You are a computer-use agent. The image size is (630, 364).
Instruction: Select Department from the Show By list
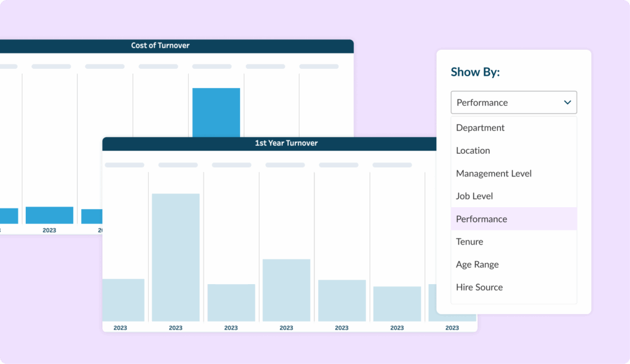pos(480,128)
